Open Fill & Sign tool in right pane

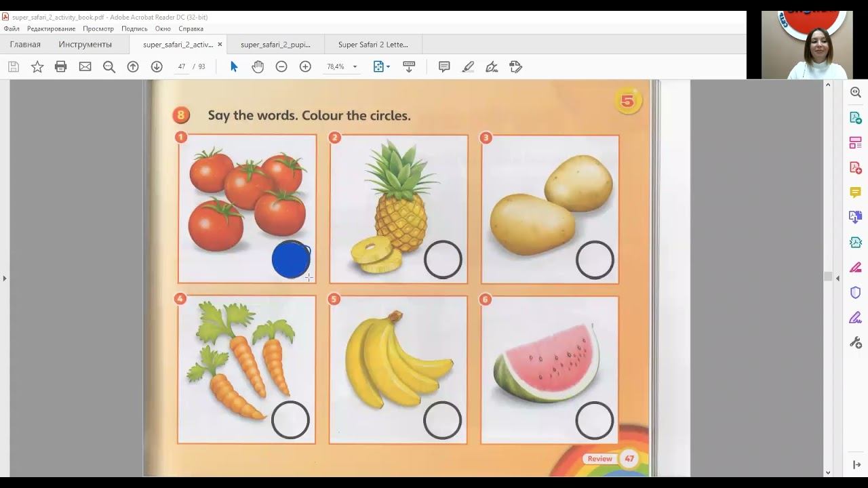tap(856, 317)
